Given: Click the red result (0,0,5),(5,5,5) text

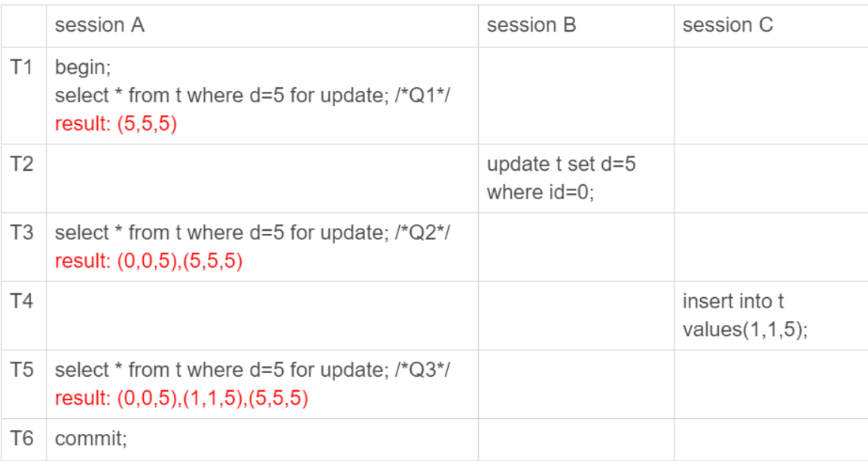Looking at the screenshot, I should click(148, 262).
